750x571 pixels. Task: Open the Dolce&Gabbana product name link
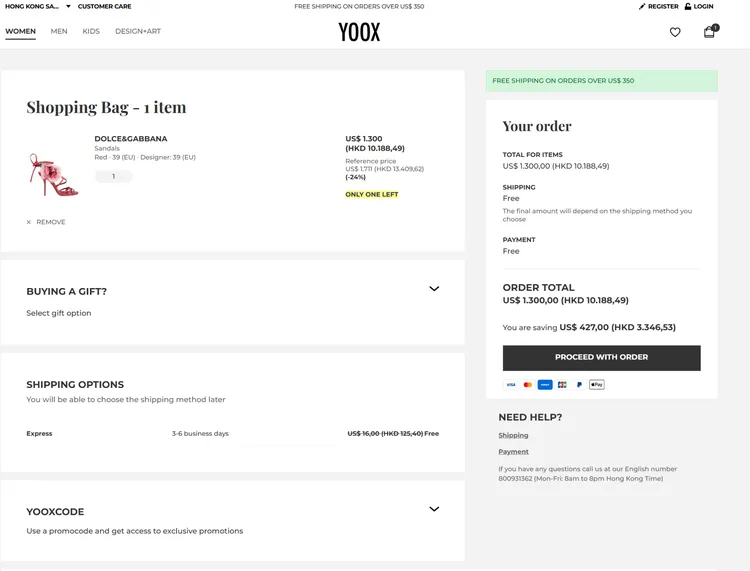(131, 139)
